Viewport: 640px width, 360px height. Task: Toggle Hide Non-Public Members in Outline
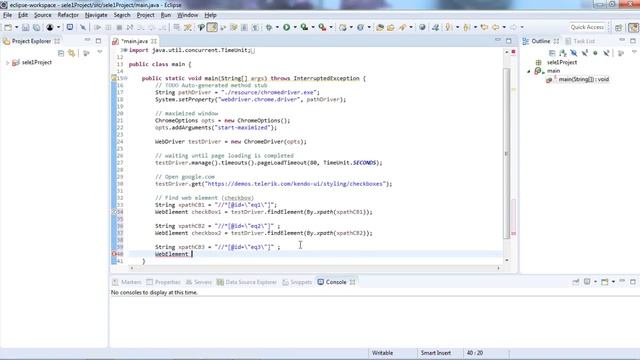[596, 53]
